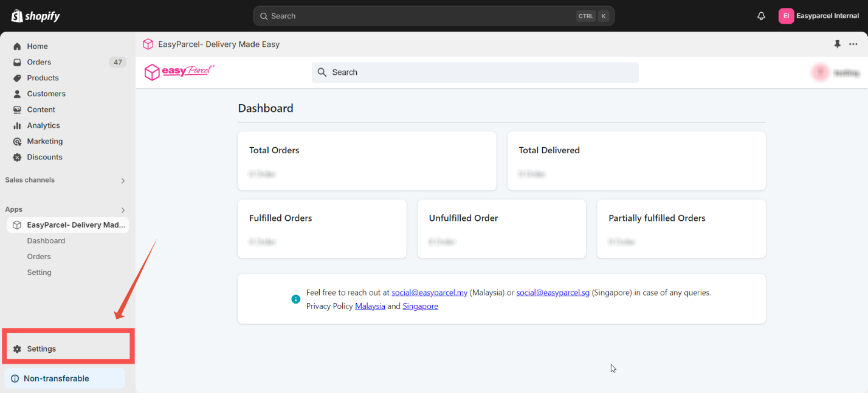
Task: Pin the app using the pin icon
Action: 838,44
